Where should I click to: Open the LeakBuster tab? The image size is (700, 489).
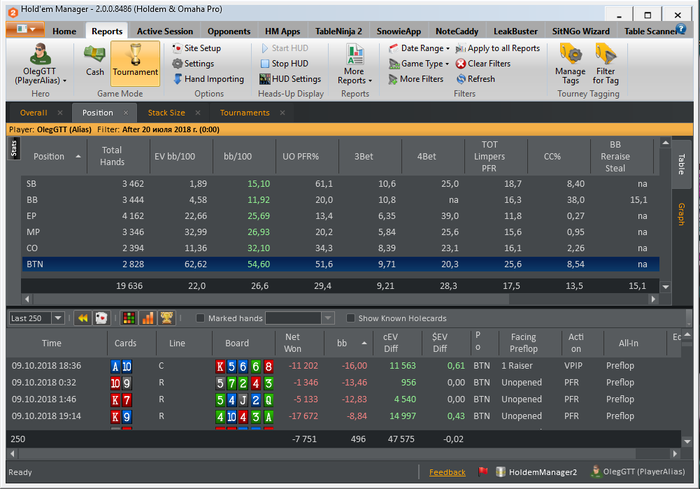click(x=515, y=31)
